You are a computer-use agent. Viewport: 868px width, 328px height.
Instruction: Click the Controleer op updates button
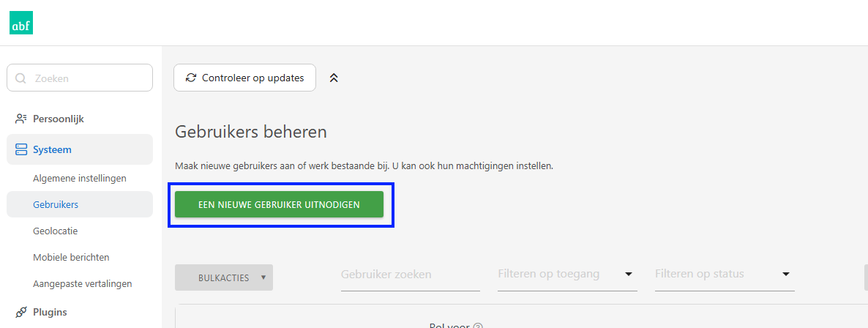244,78
